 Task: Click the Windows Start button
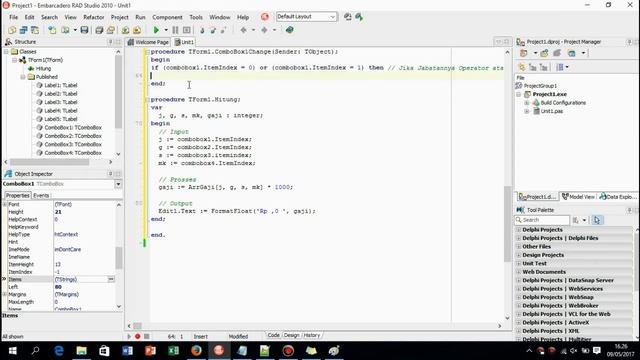click(x=13, y=350)
